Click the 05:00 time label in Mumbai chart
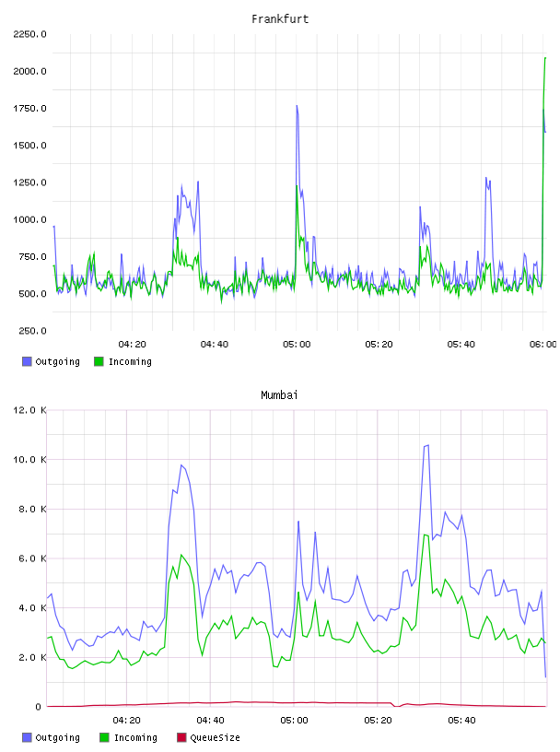This screenshot has width=560, height=752. (294, 721)
